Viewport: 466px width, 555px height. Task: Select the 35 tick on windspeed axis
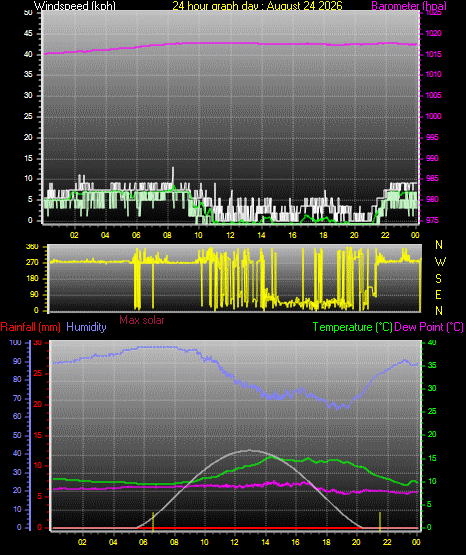[28, 75]
